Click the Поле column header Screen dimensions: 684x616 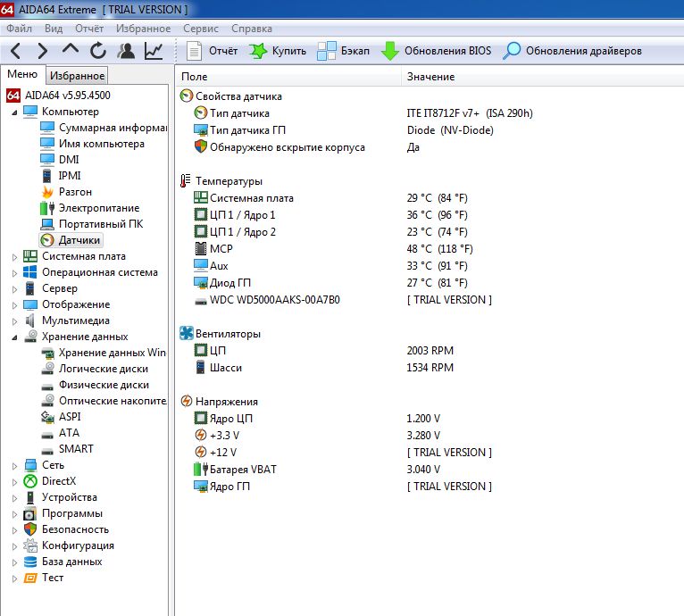(x=288, y=77)
